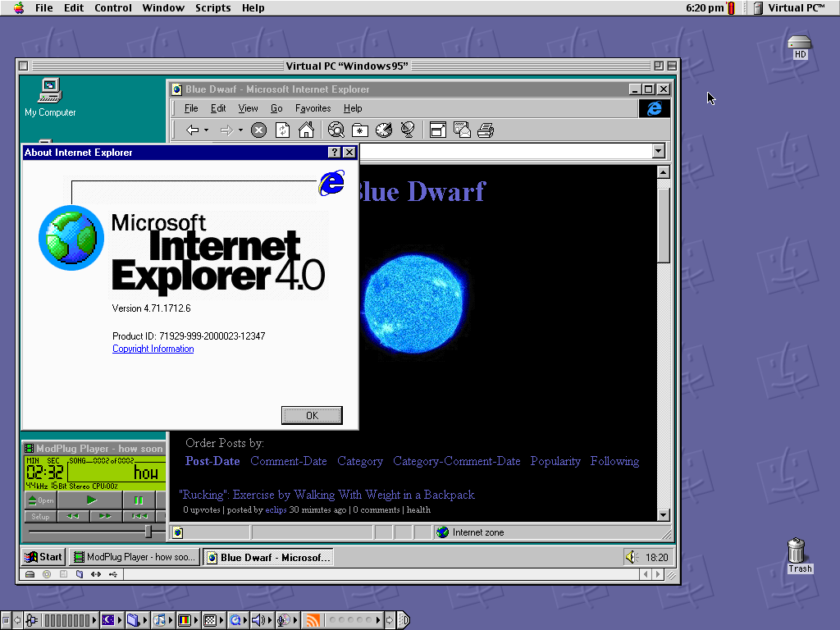This screenshot has height=630, width=840.
Task: Click the CD-ROM icon in Virtual PC status bar
Action: pyautogui.click(x=47, y=574)
